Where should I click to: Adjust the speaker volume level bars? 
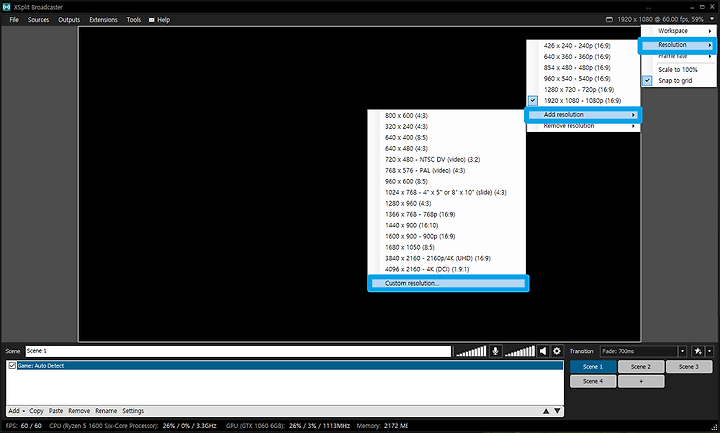click(x=519, y=351)
